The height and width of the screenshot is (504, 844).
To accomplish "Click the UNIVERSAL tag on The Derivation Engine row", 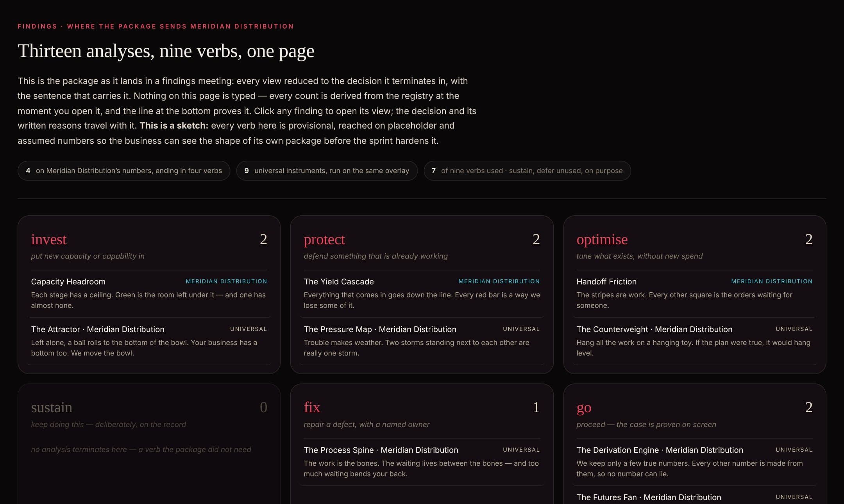I will 794,450.
